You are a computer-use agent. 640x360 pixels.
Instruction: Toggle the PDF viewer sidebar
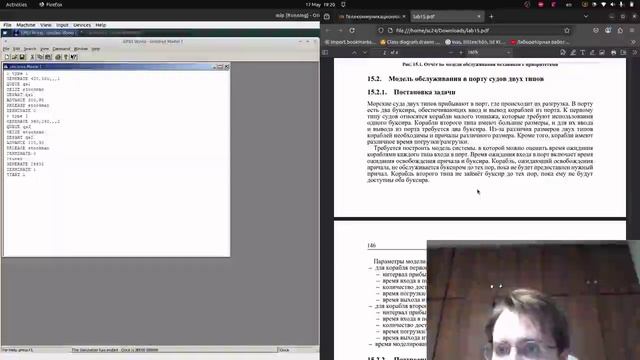click(325, 52)
